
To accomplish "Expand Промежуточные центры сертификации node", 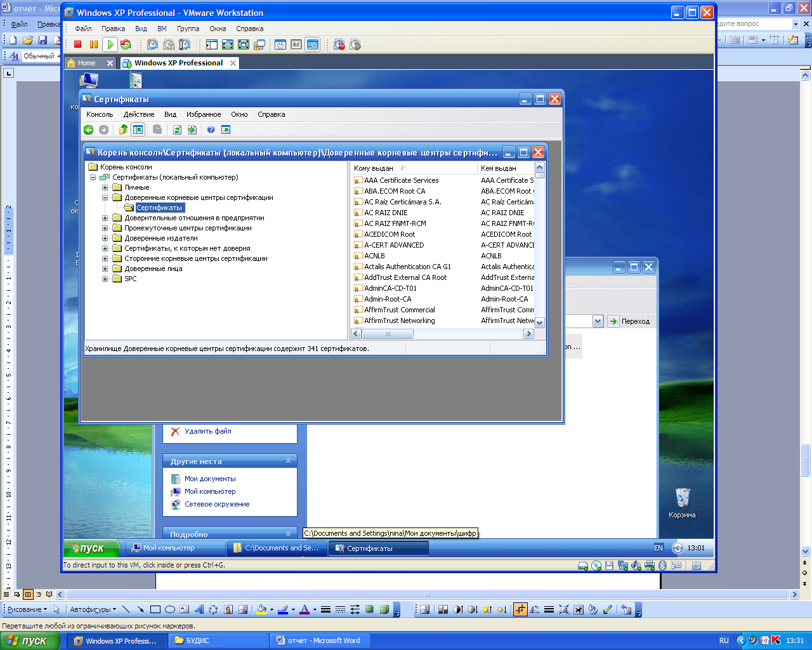I will click(105, 228).
